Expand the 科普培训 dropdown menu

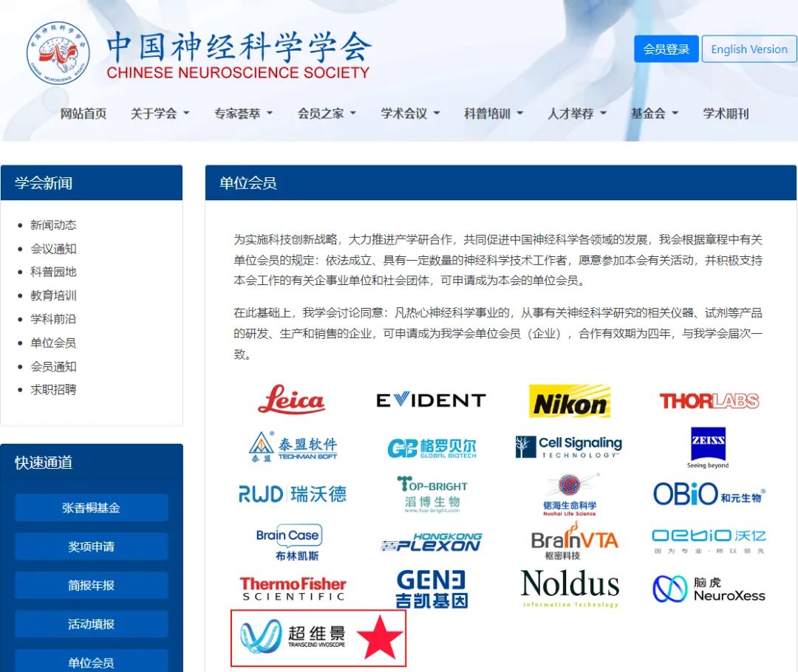[493, 114]
